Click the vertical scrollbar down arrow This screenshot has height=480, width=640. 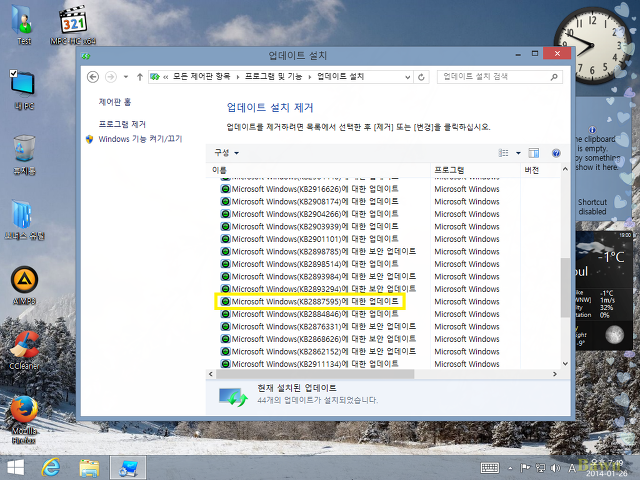tap(565, 364)
